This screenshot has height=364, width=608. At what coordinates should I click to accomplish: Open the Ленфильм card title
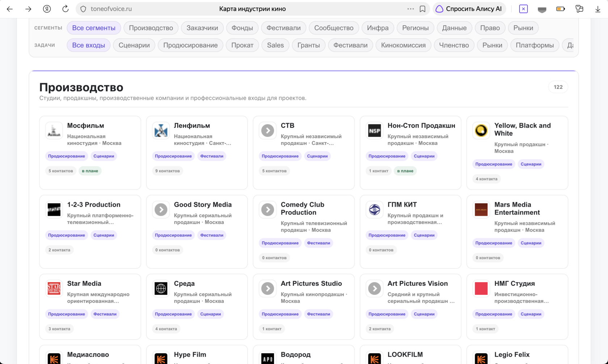[192, 125]
